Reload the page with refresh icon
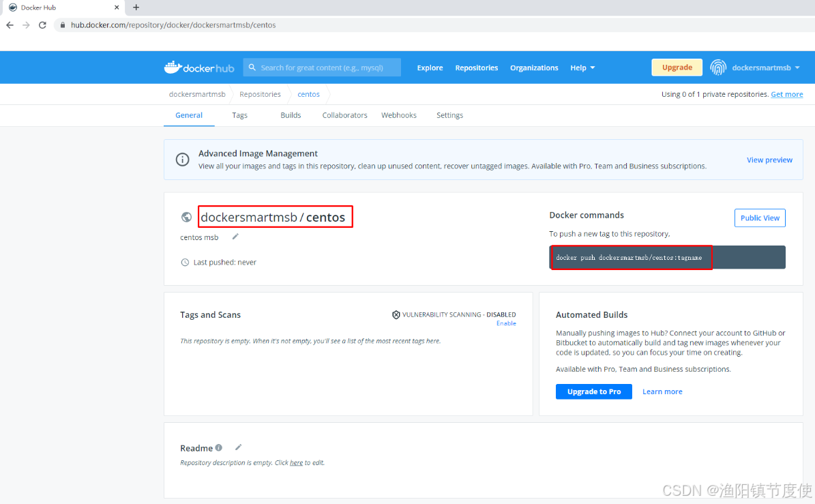 (42, 25)
